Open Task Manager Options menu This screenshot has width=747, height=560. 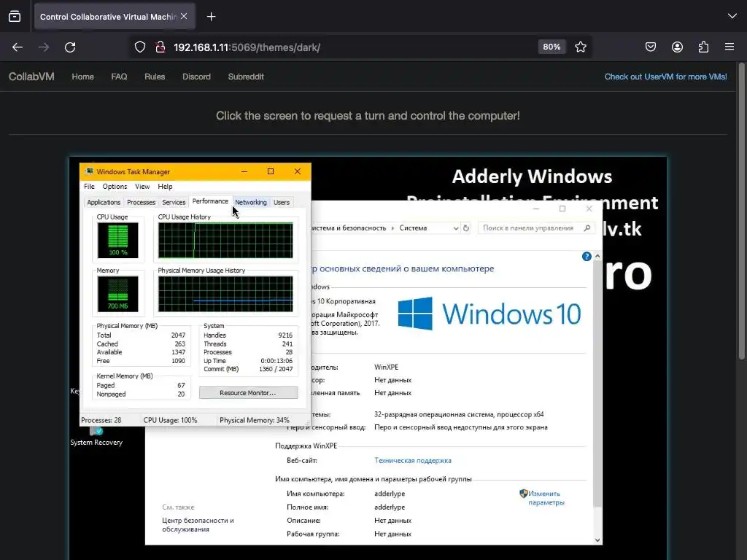[x=115, y=186]
